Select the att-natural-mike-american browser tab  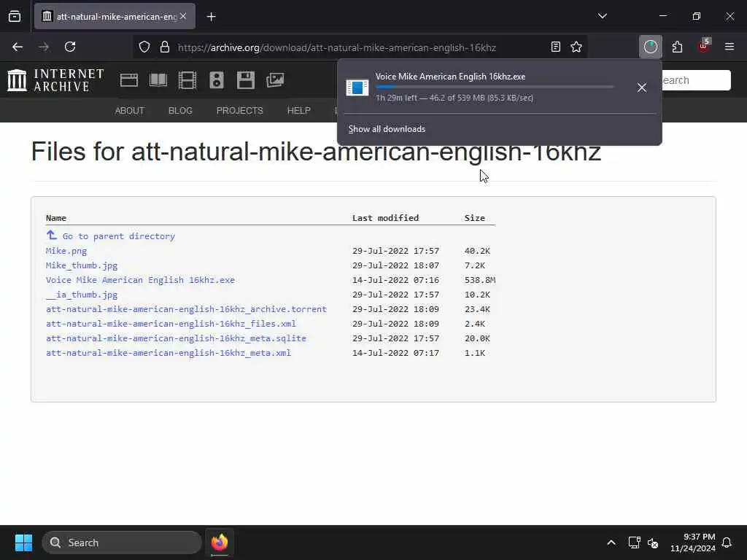pyautogui.click(x=115, y=17)
